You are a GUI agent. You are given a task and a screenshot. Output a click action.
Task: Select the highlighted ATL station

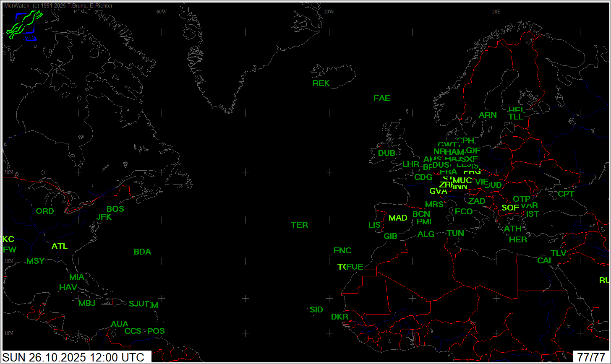click(x=60, y=247)
